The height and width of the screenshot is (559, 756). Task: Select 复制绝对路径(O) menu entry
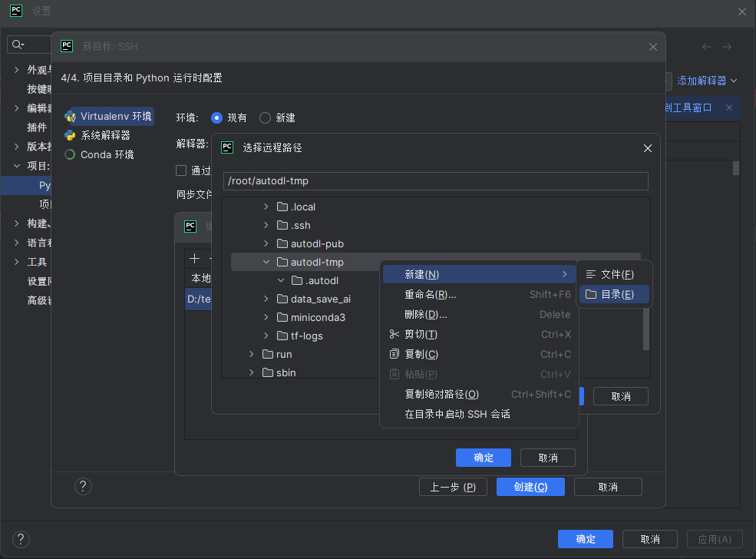point(479,394)
